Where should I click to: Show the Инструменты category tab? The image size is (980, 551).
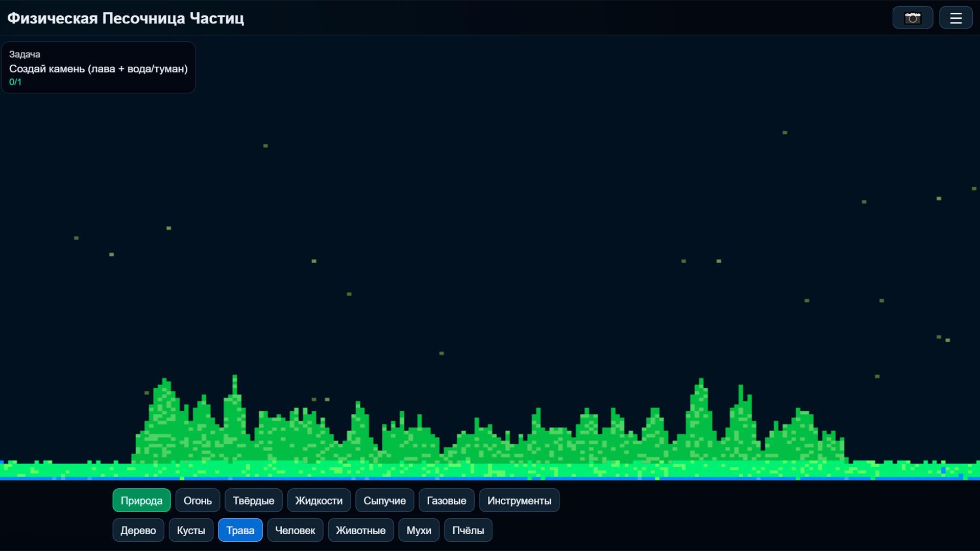[x=519, y=500]
